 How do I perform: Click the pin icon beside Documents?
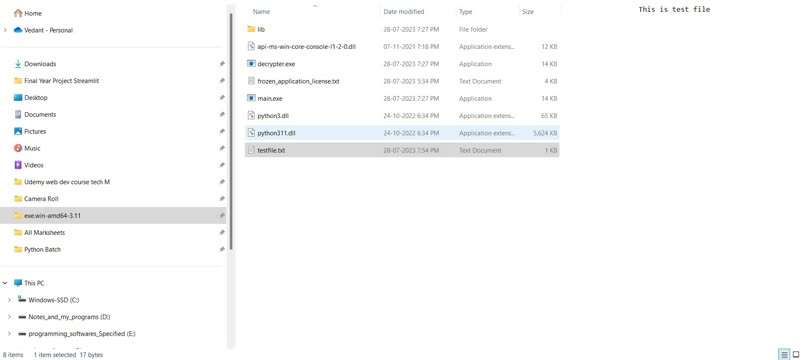pos(222,114)
